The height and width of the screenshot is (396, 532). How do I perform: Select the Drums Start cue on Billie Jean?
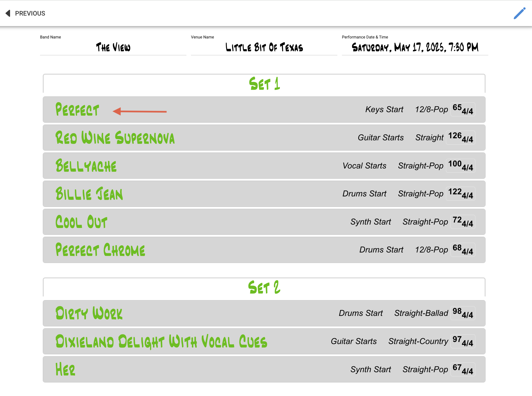pyautogui.click(x=364, y=193)
